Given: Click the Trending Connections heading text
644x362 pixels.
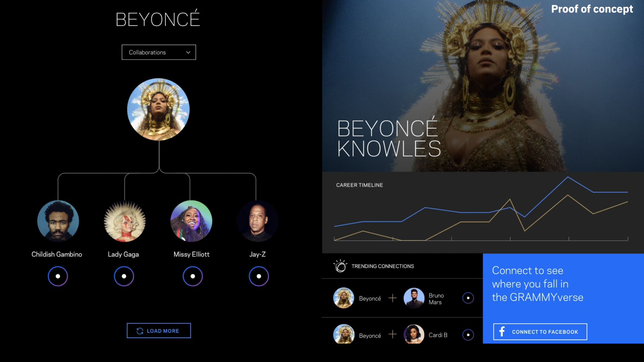Looking at the screenshot, I should (x=382, y=266).
